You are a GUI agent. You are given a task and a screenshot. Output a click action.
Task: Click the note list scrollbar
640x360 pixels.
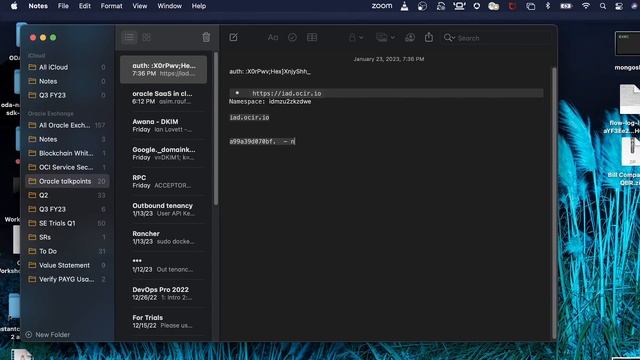tap(216, 129)
